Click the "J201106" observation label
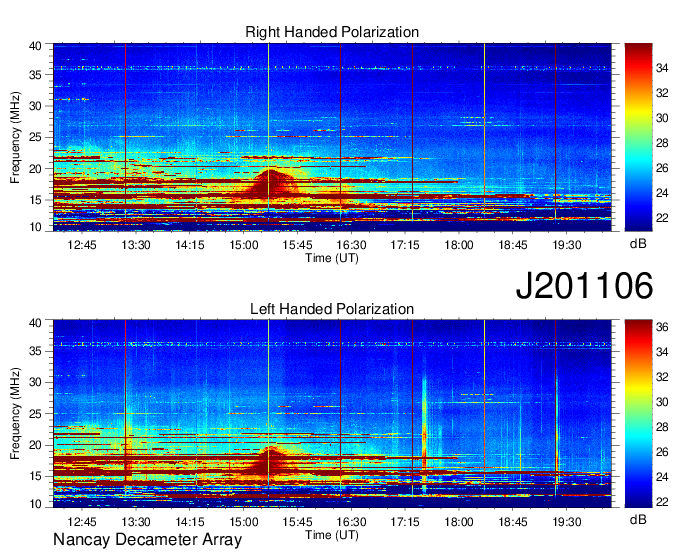Viewport: 680px width, 552px height. pyautogui.click(x=584, y=285)
